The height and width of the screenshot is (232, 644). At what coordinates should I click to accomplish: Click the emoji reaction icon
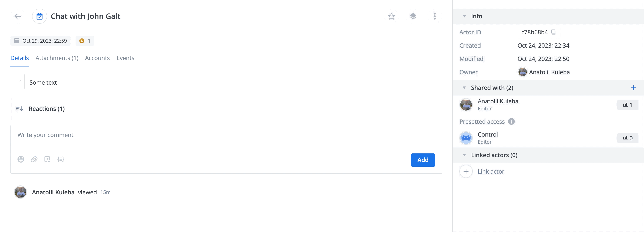tap(21, 159)
